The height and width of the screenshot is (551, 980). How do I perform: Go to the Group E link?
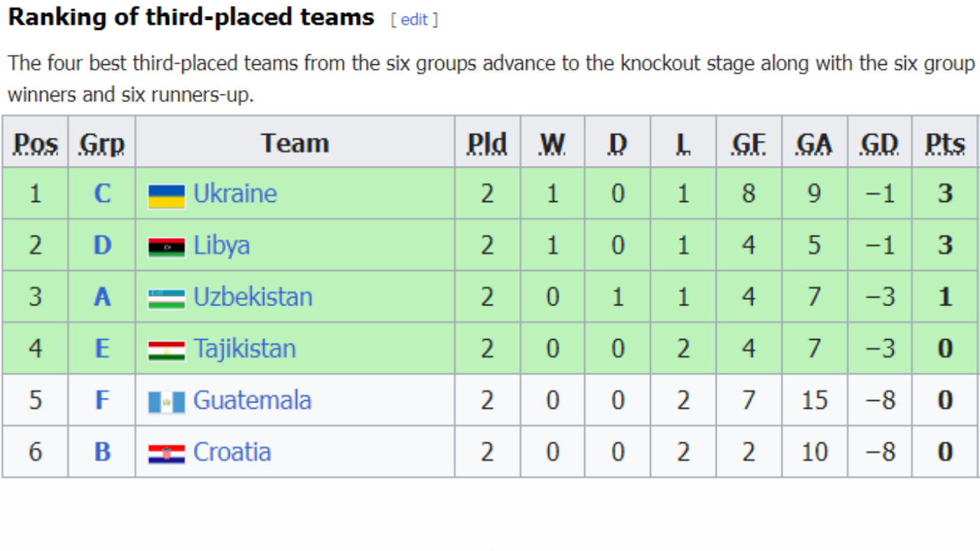click(x=102, y=349)
